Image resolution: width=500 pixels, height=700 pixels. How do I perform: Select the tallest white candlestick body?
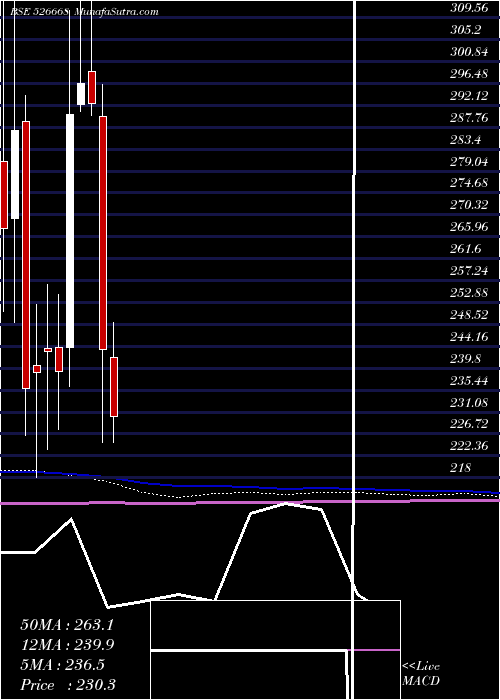pyautogui.click(x=70, y=231)
